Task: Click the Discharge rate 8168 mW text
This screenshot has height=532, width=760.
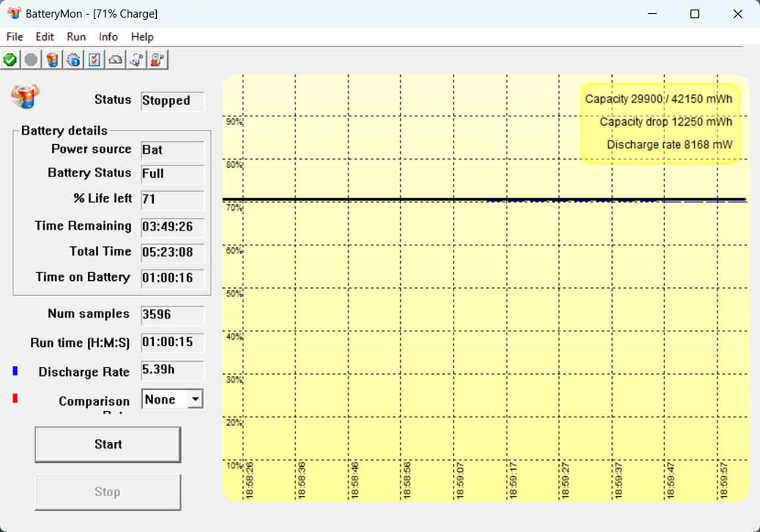Action: [x=669, y=145]
